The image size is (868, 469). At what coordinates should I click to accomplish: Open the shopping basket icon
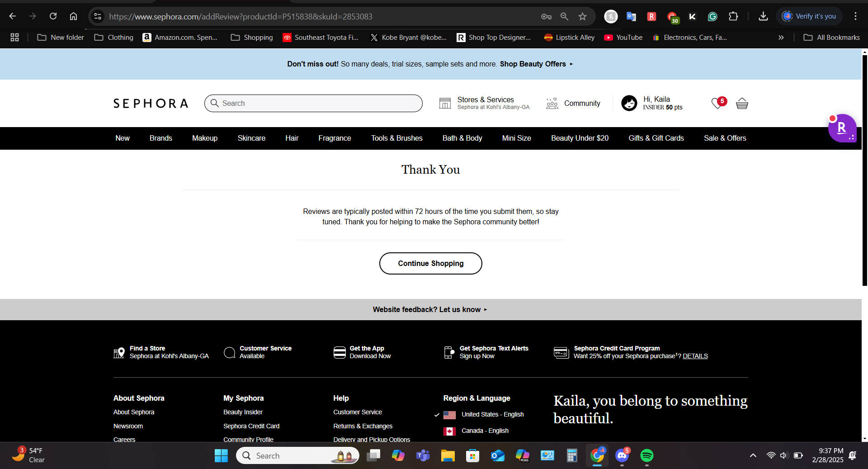point(741,104)
